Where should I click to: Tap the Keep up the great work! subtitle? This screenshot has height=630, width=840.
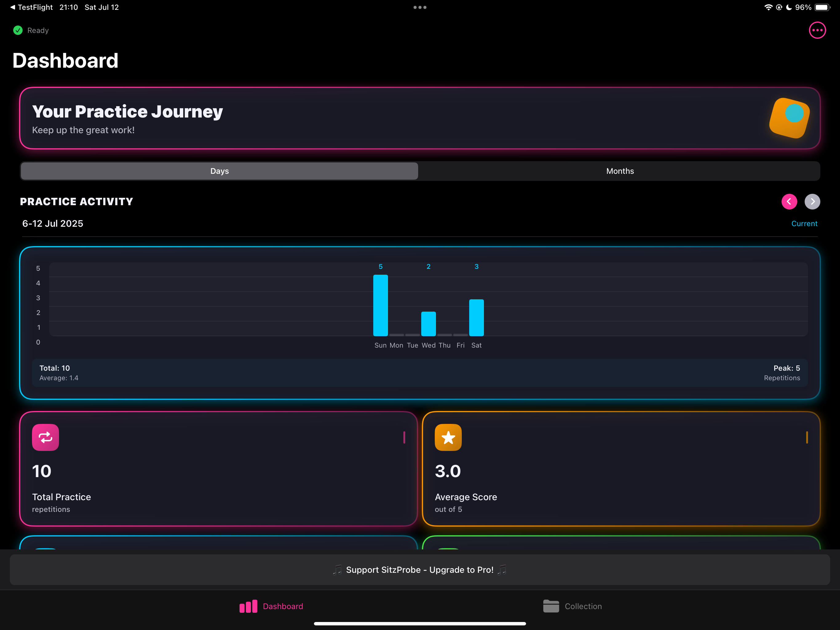click(x=83, y=130)
